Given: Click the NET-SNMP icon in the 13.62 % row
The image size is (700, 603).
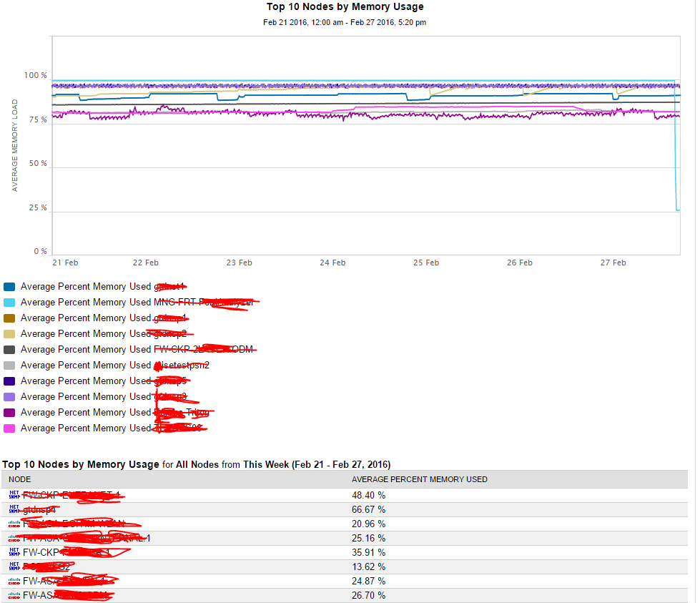Looking at the screenshot, I should pyautogui.click(x=14, y=567).
